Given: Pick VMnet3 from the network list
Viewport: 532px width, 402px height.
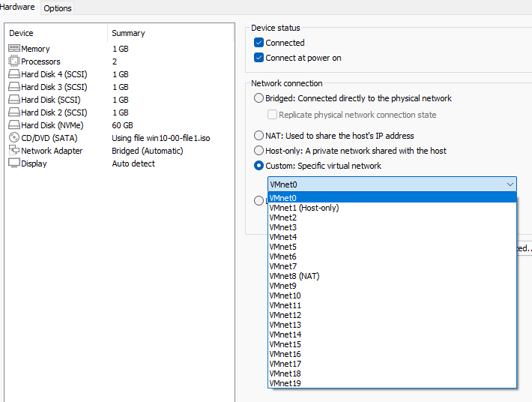Looking at the screenshot, I should pyautogui.click(x=392, y=227).
